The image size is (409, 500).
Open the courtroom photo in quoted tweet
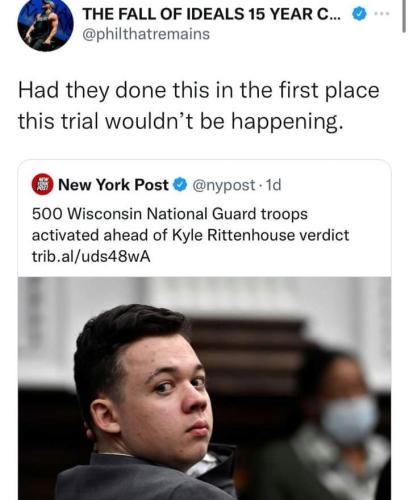pos(204,388)
